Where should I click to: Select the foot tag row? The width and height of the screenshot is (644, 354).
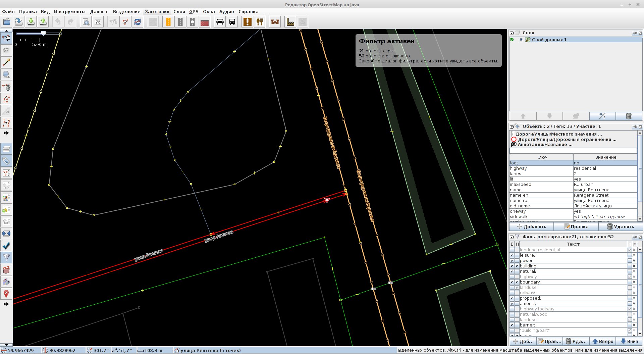pos(573,163)
